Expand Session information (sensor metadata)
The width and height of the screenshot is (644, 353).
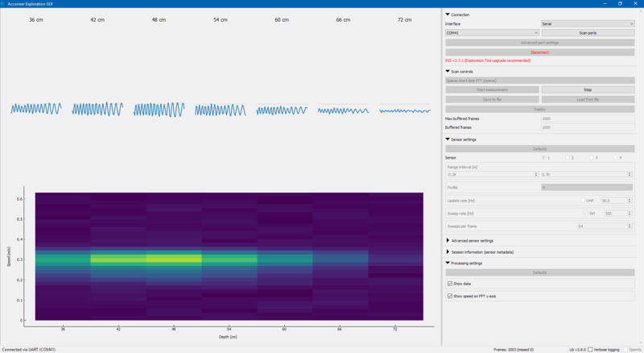pyautogui.click(x=448, y=251)
